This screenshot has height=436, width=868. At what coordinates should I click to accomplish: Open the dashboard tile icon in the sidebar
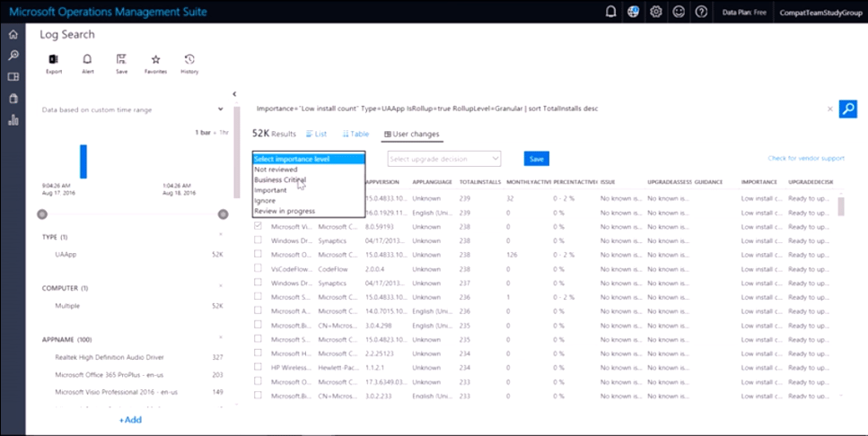point(13,76)
